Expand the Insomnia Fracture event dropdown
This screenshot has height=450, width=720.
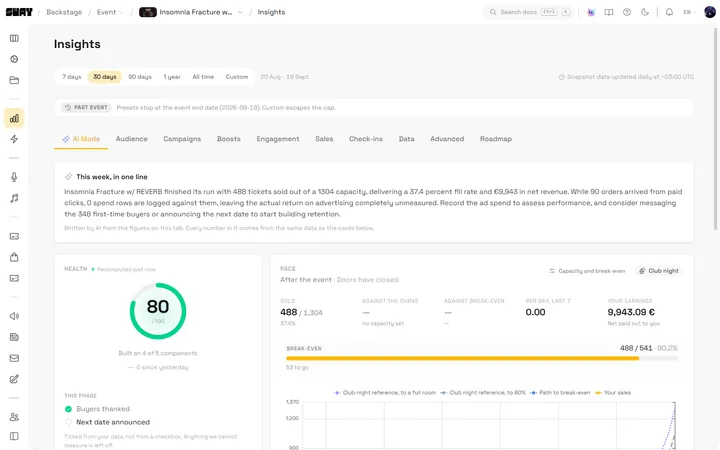pos(191,12)
